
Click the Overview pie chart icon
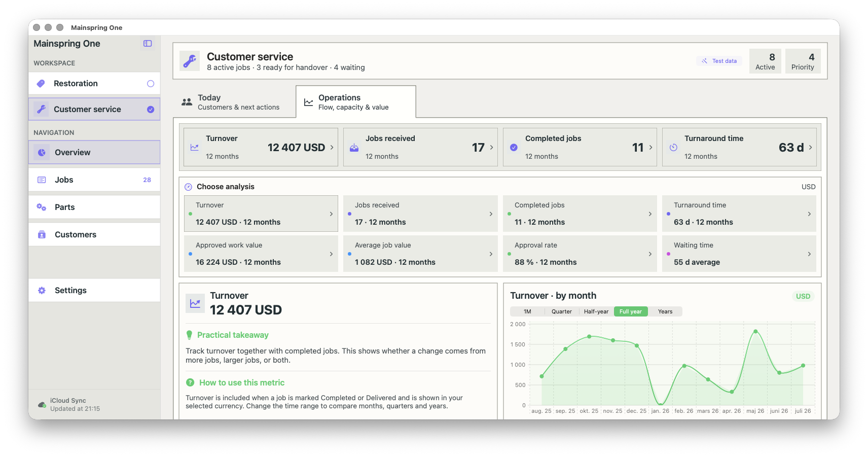click(42, 152)
